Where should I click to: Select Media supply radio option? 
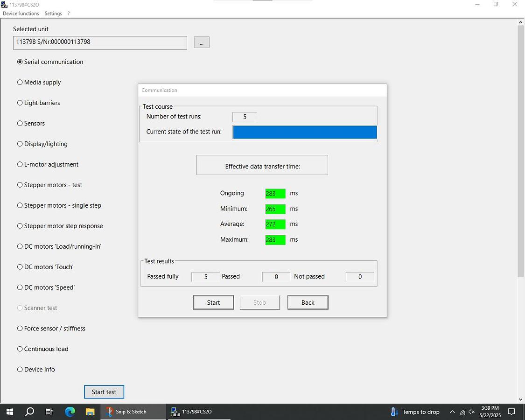(20, 82)
